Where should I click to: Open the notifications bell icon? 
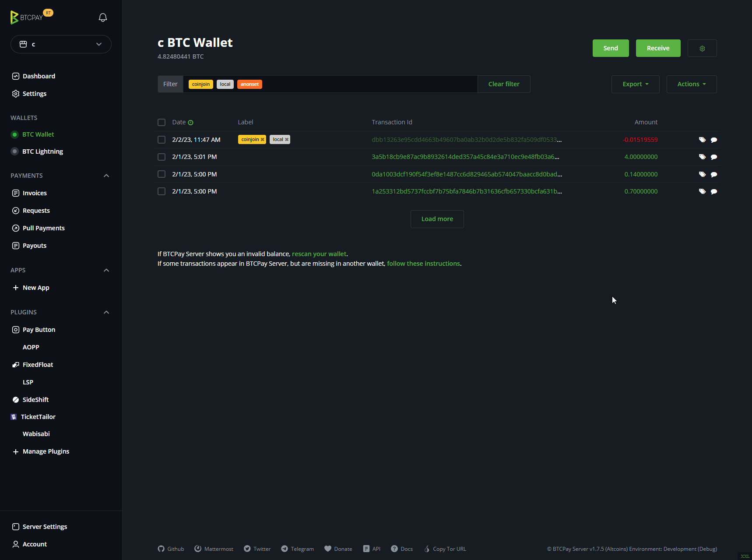click(x=102, y=18)
